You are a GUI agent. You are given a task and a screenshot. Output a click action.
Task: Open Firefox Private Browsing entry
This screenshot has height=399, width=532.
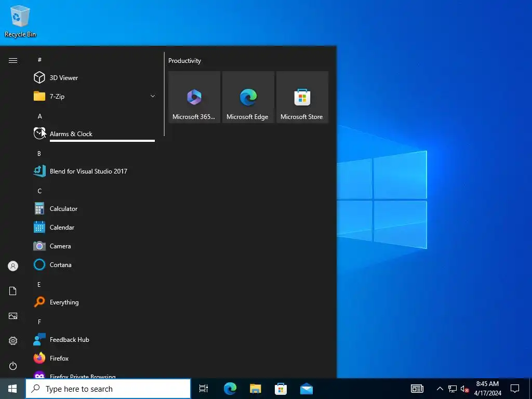95,374
